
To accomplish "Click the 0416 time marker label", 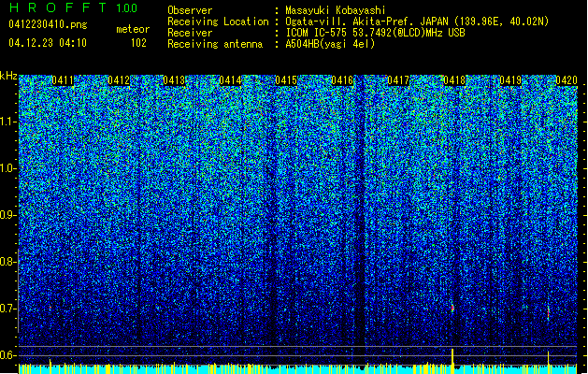I will point(342,80).
